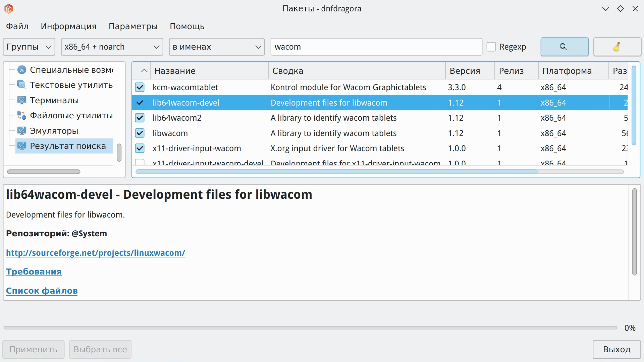This screenshot has width=644, height=362.
Task: Open the Файл menu
Action: pos(17,26)
